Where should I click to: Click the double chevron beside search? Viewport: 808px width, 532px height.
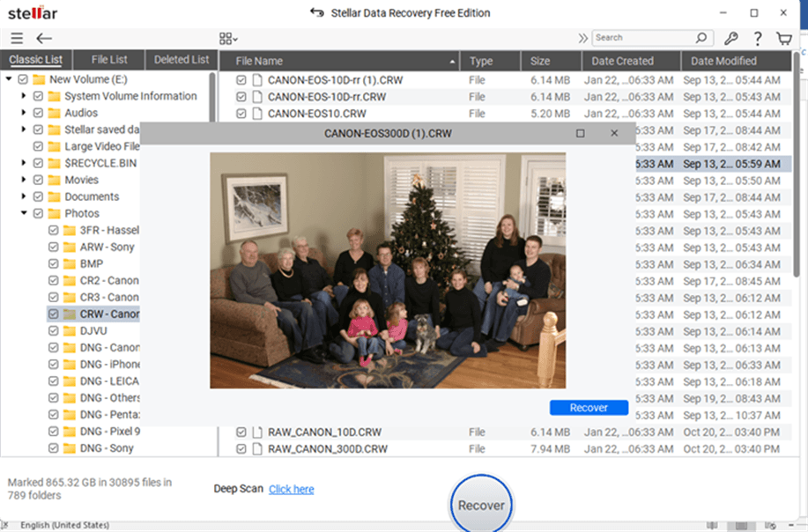pyautogui.click(x=582, y=38)
